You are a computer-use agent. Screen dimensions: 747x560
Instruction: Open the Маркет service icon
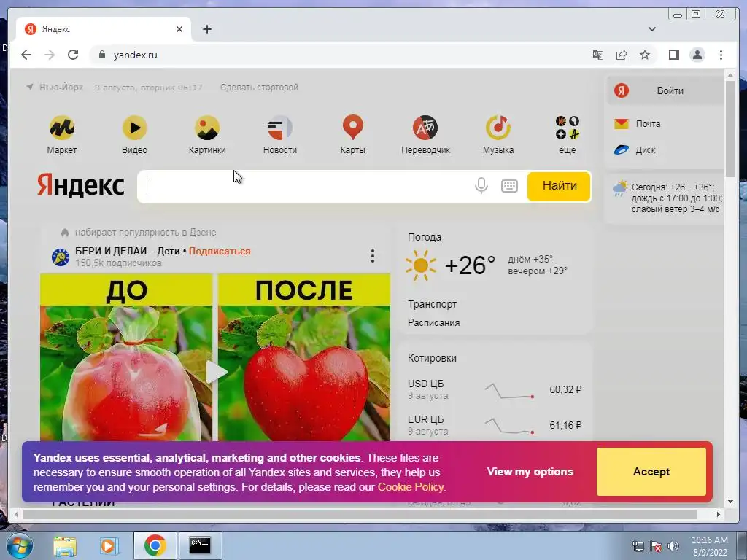pyautogui.click(x=62, y=128)
